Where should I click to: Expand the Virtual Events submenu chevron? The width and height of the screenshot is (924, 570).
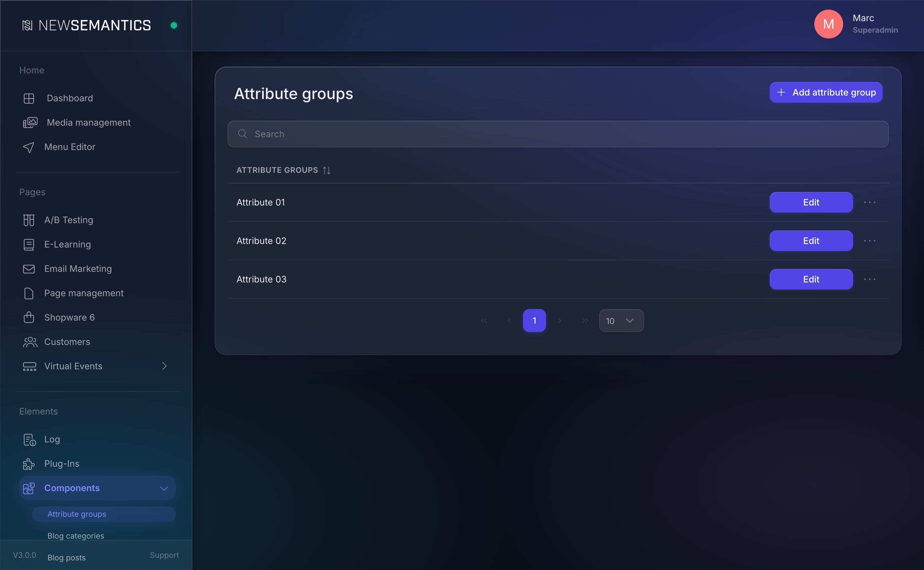click(x=164, y=366)
